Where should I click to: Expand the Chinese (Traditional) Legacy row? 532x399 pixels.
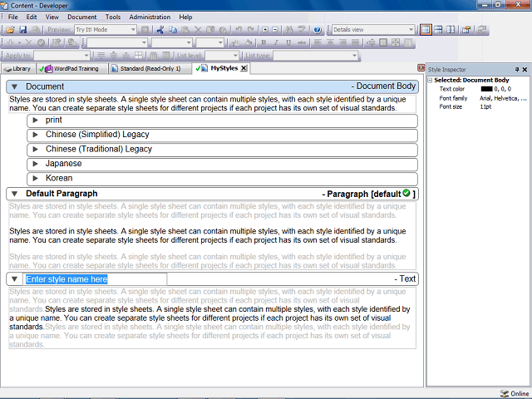35,150
